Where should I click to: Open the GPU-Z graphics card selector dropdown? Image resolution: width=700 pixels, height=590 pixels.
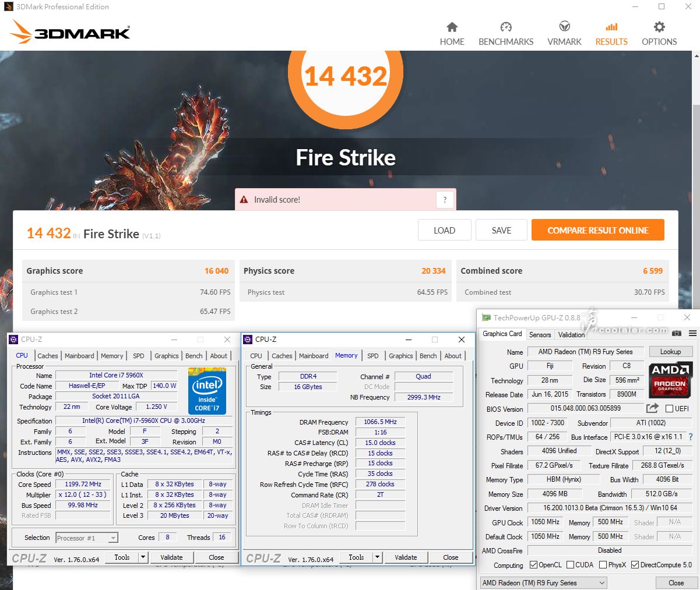(543, 582)
